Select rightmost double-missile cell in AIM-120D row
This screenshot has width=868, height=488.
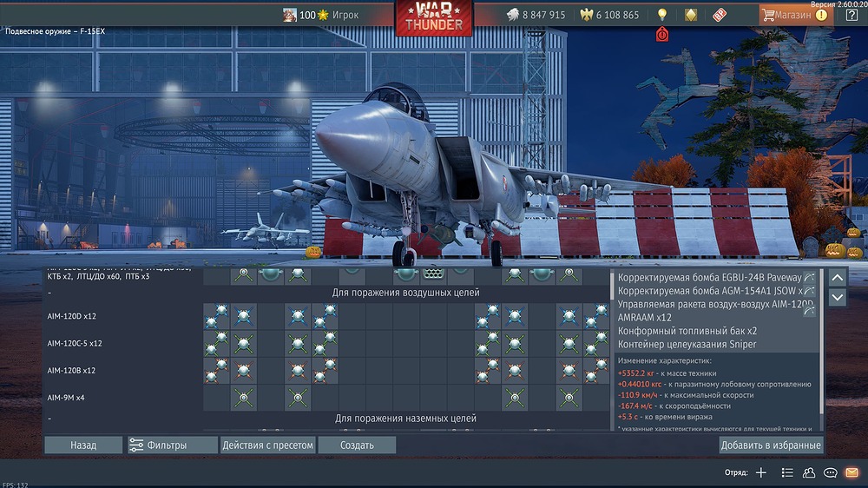pyautogui.click(x=595, y=316)
